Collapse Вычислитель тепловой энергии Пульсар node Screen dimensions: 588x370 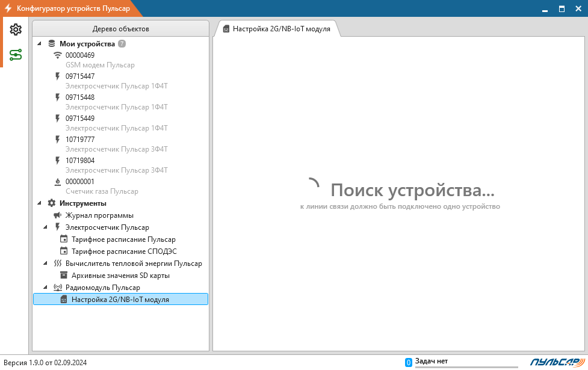[45, 263]
